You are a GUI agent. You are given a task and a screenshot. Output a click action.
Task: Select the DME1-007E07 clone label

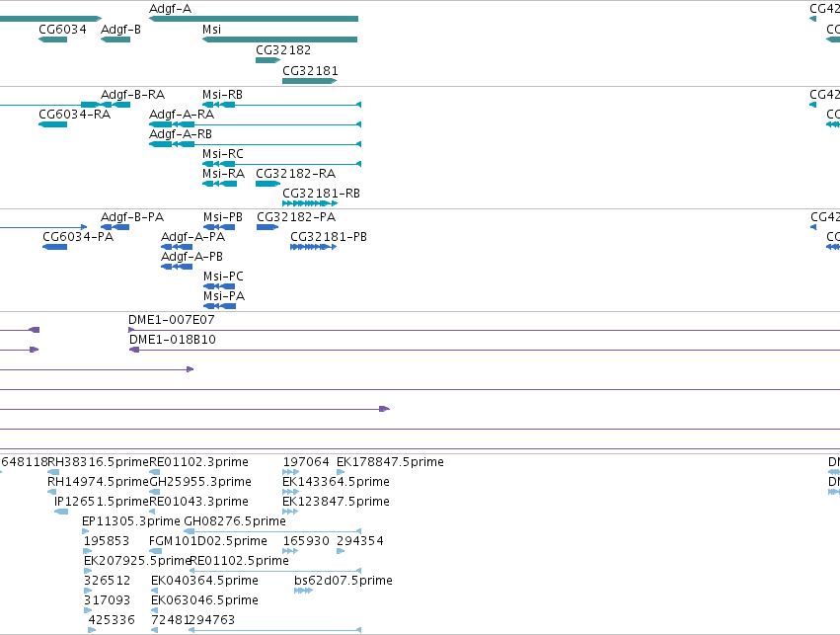(172, 320)
